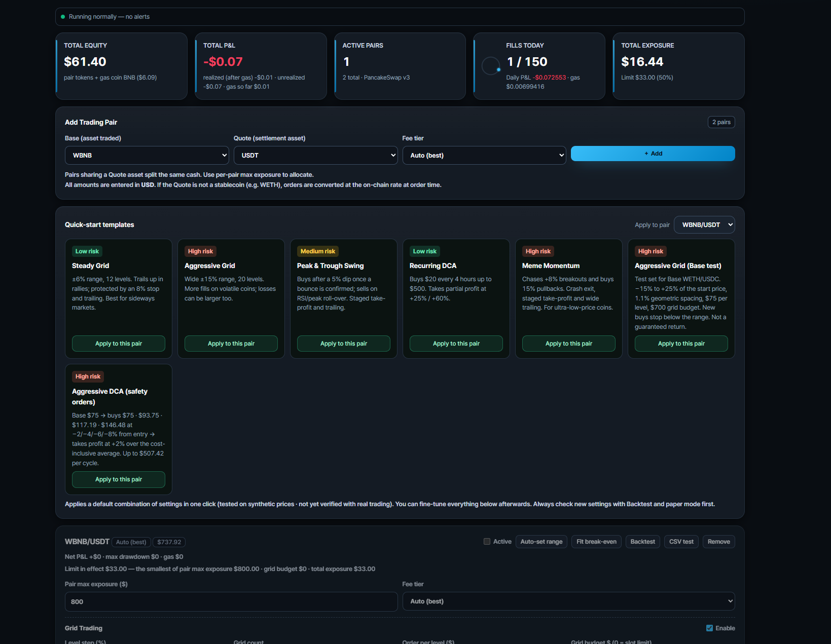The width and height of the screenshot is (831, 644).
Task: Click the CSV test button
Action: point(681,542)
